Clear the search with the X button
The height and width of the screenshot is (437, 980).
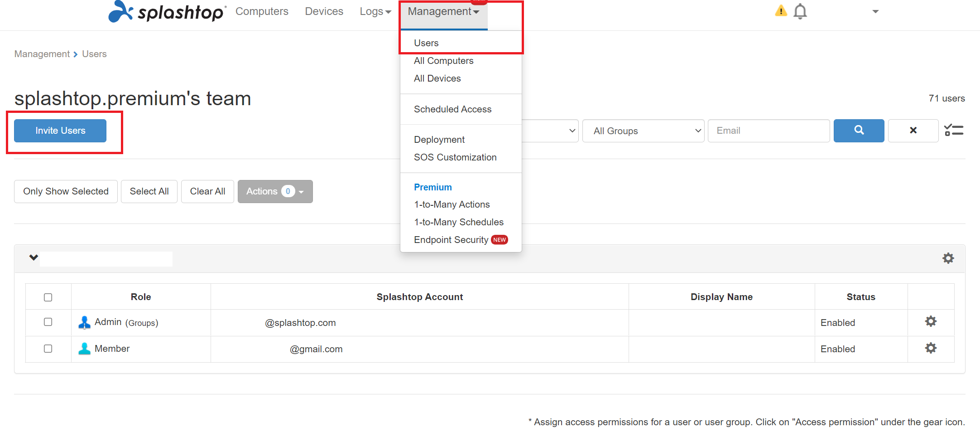point(913,131)
